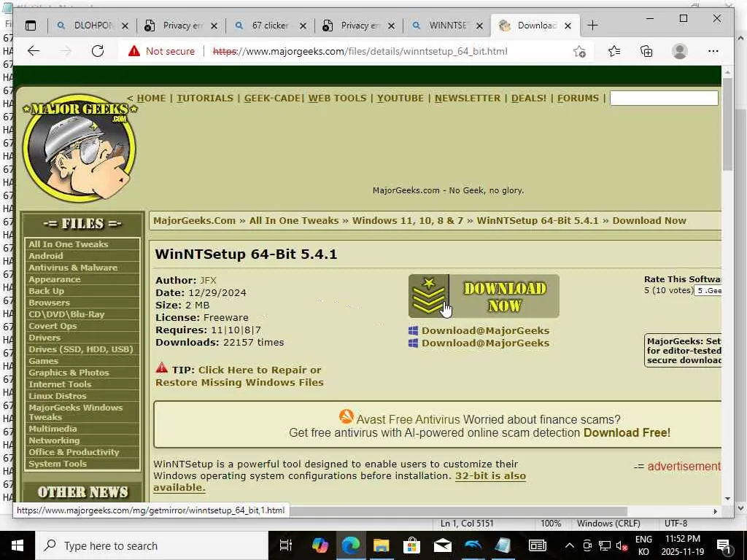
Task: Click the horizontal scrollbar right arrow
Action: click(x=715, y=511)
